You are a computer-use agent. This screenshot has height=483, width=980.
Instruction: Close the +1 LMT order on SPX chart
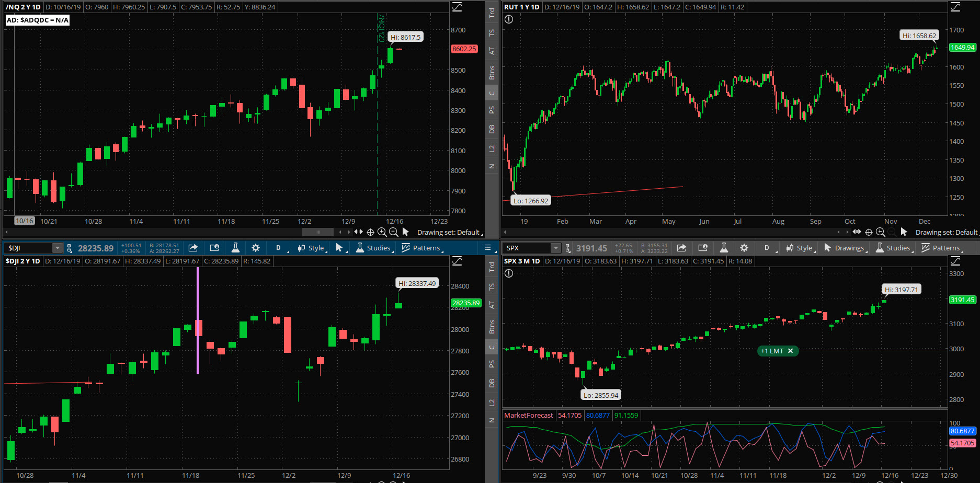(790, 351)
